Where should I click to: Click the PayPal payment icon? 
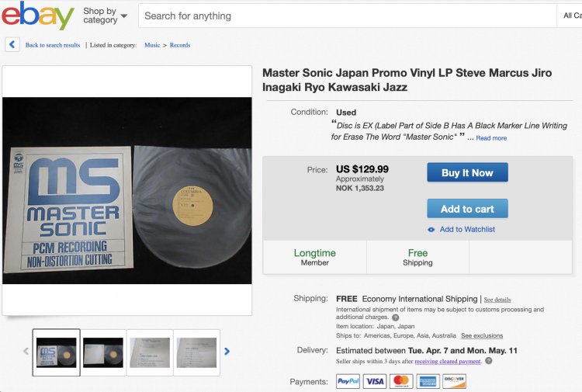(348, 381)
